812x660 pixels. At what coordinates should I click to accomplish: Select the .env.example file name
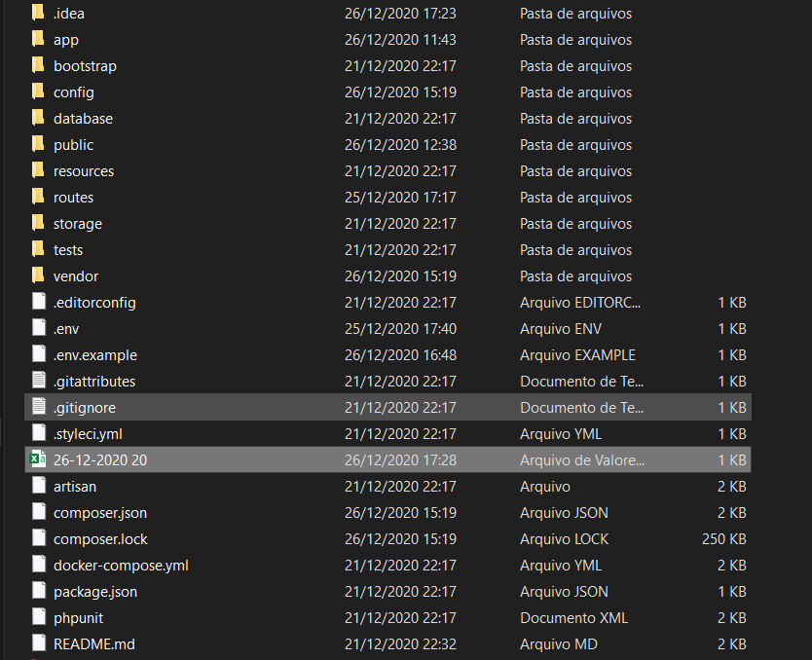point(95,355)
